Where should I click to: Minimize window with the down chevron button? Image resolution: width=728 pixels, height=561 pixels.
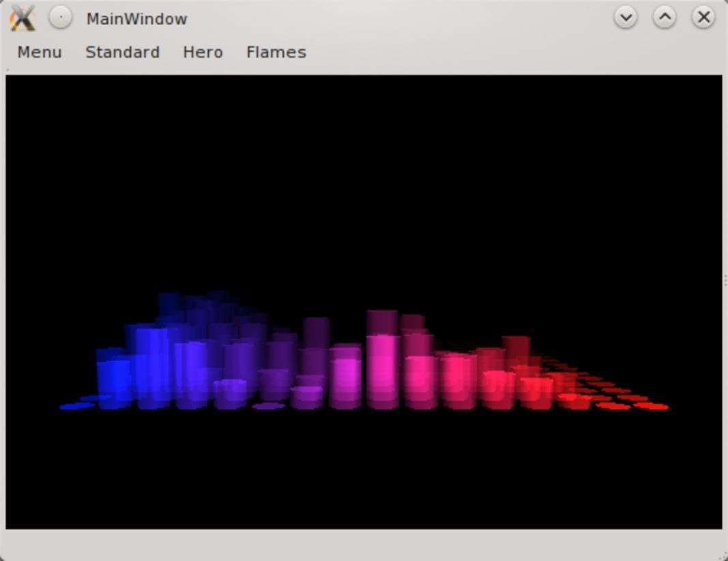coord(626,18)
